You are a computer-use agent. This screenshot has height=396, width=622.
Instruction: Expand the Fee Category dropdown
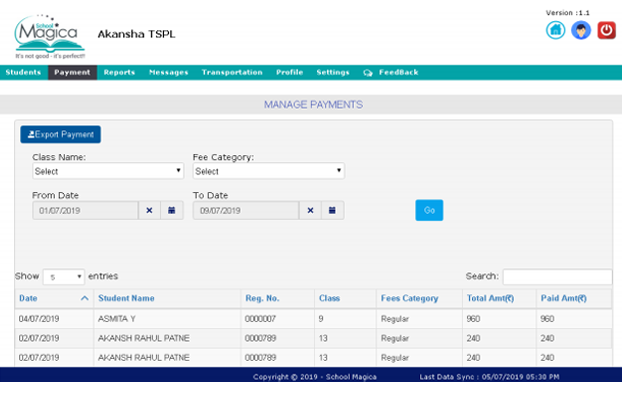click(x=269, y=171)
